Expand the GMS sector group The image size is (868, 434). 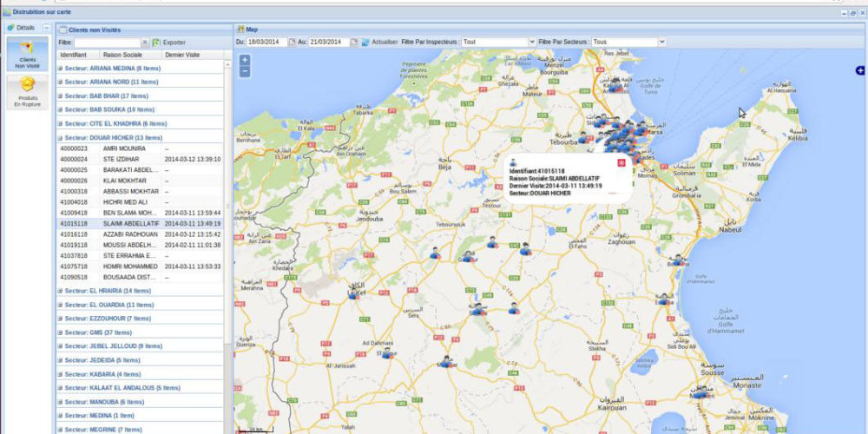click(x=60, y=332)
